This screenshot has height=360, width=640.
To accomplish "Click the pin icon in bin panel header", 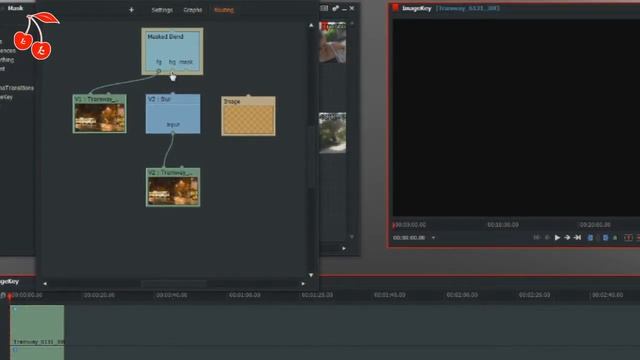I will [335, 8].
